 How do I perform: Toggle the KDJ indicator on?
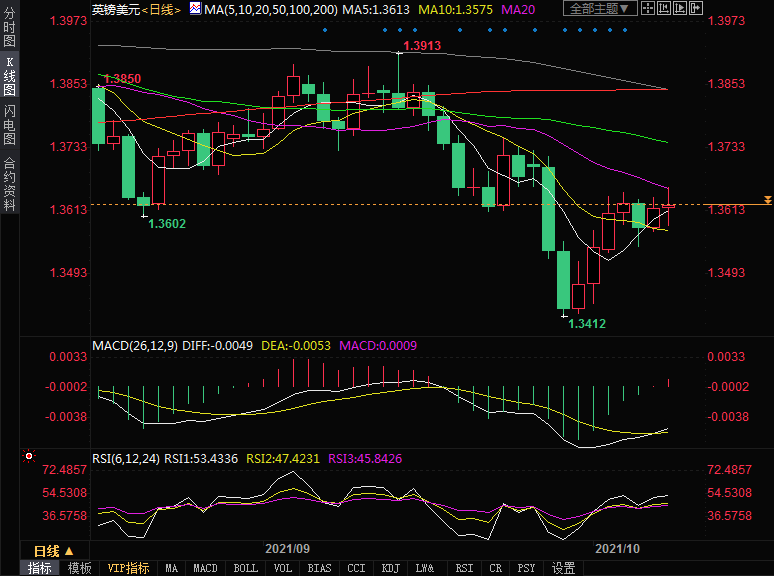point(391,568)
